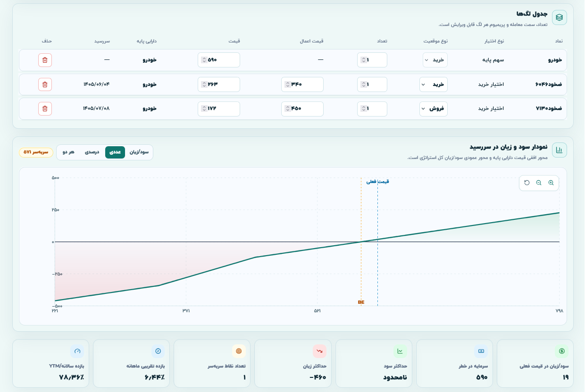Click the quantity field of the خودرو stock leg
The width and height of the screenshot is (585, 392).
[372, 60]
